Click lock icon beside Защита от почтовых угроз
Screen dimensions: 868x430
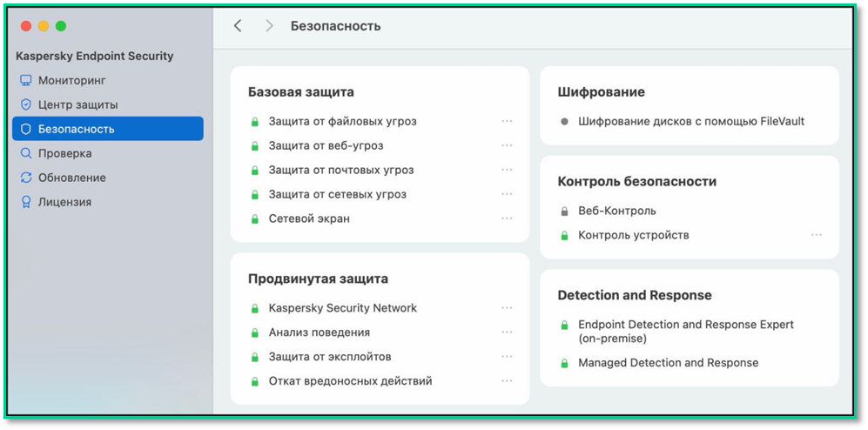(254, 171)
